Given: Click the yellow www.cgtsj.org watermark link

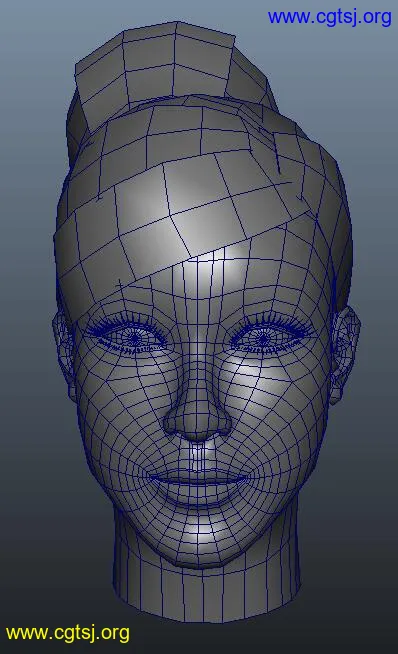Looking at the screenshot, I should (x=68, y=633).
